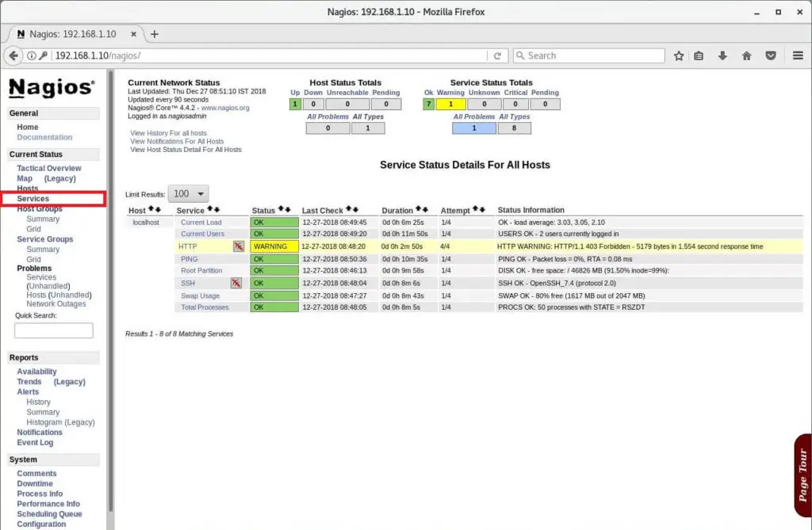Open Map in Current Status menu
This screenshot has width=812, height=530.
tap(25, 178)
